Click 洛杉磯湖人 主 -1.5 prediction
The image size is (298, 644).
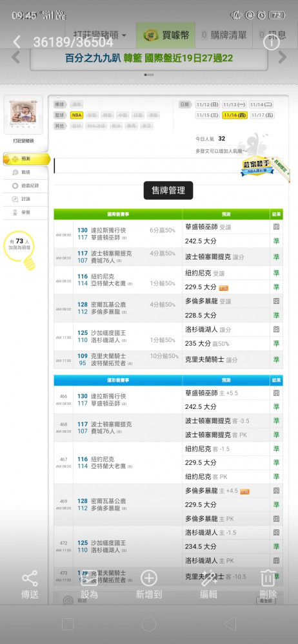[211, 533]
